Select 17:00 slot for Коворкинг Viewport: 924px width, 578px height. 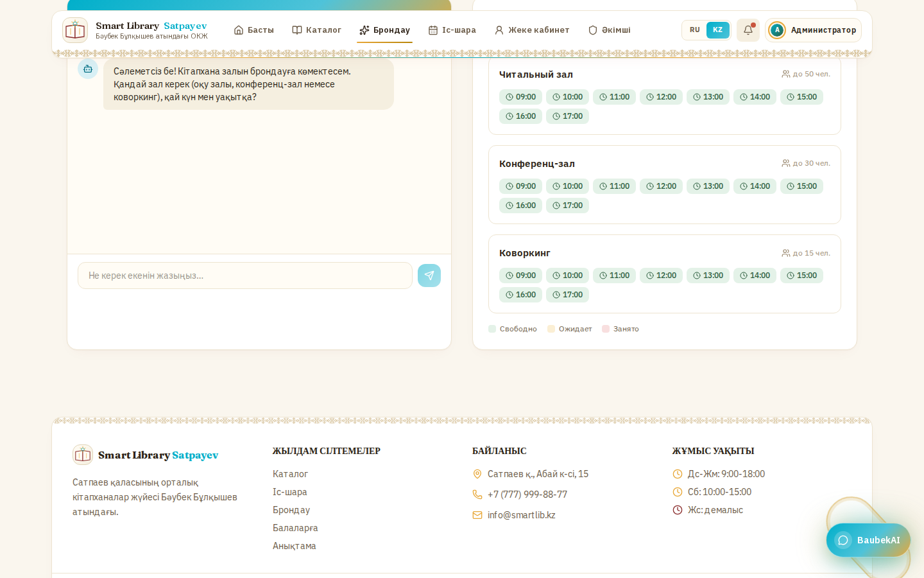pos(568,295)
